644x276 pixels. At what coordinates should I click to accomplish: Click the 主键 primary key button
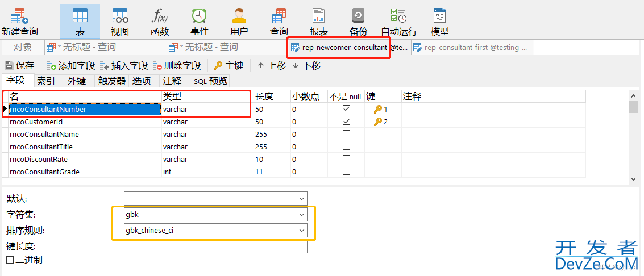click(228, 66)
